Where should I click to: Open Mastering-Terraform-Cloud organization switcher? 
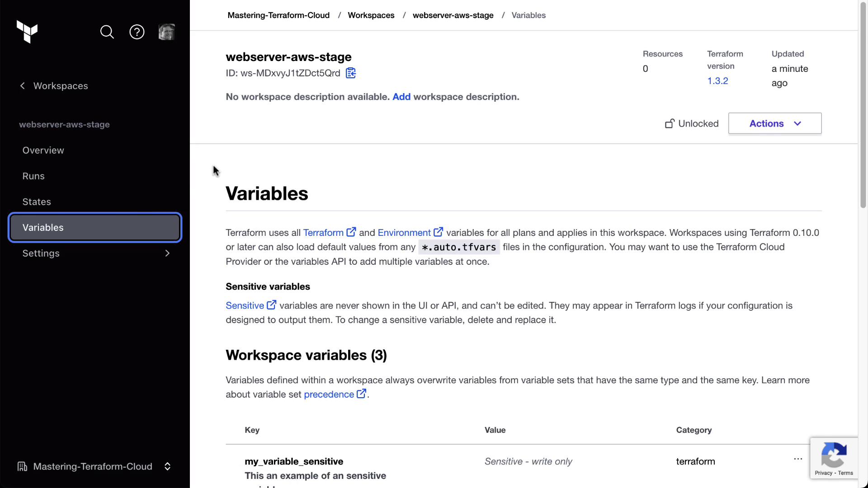(167, 466)
